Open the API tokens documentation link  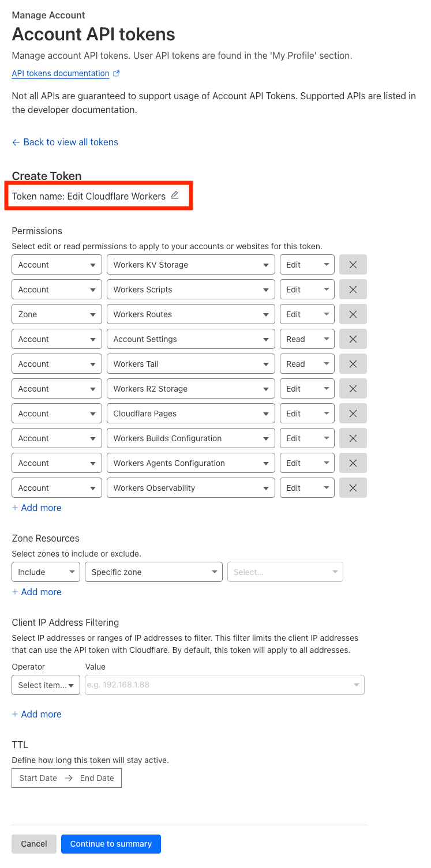(61, 73)
